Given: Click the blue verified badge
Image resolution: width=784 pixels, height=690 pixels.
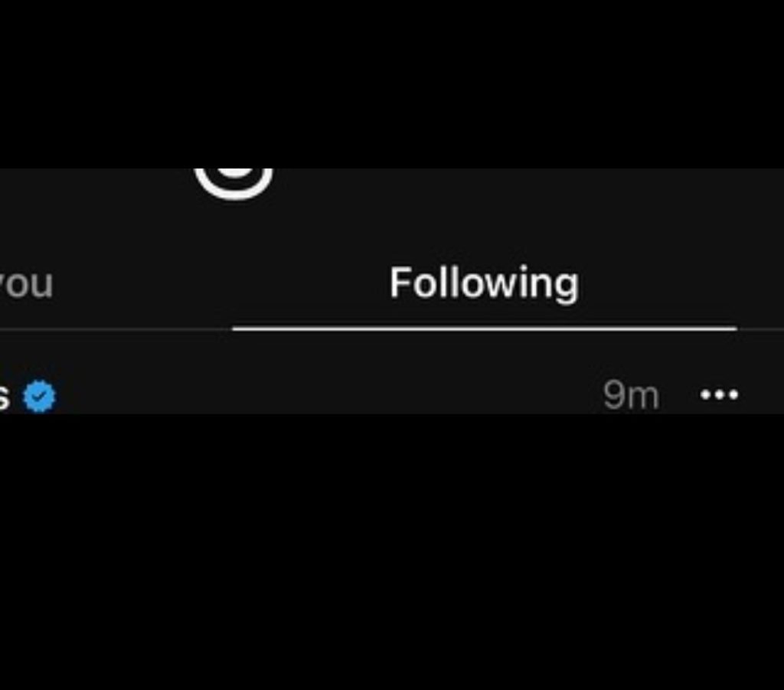Looking at the screenshot, I should pos(40,396).
